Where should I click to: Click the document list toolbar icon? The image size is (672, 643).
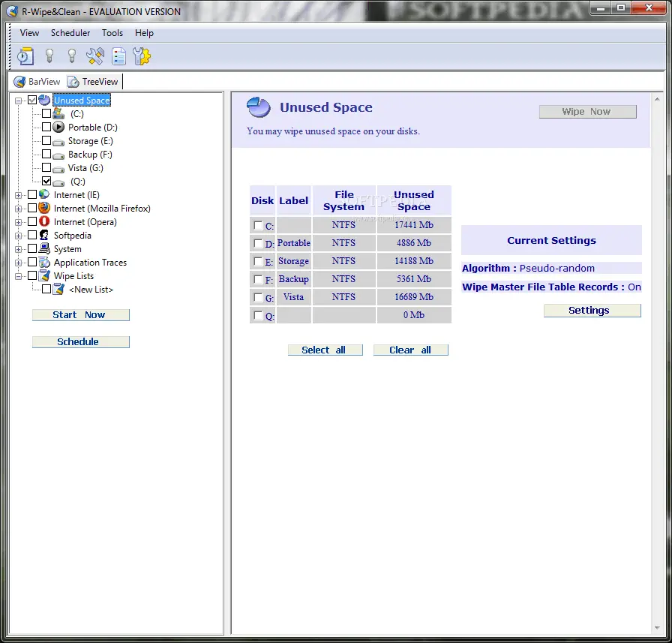pyautogui.click(x=118, y=56)
